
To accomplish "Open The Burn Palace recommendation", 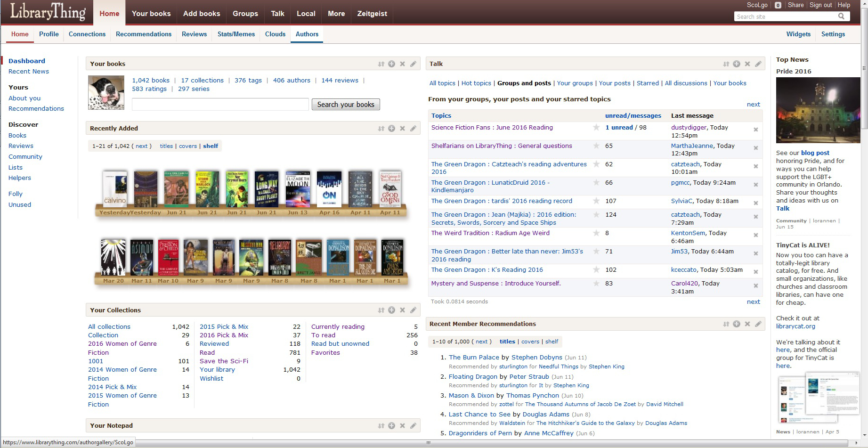I will (x=474, y=357).
